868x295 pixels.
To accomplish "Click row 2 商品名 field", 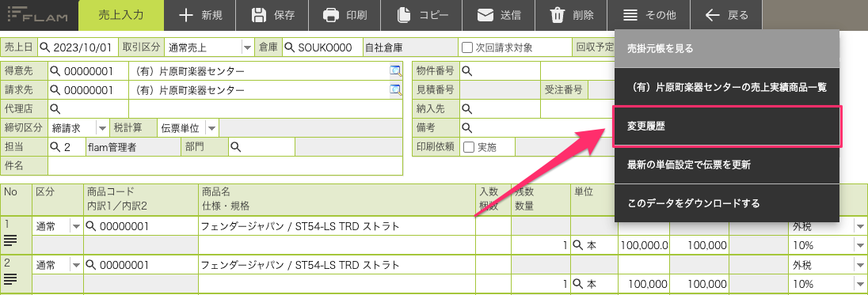I will pos(337,265).
